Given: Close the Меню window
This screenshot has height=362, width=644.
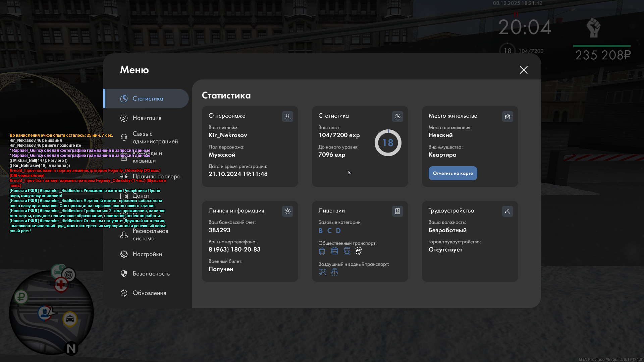Looking at the screenshot, I should coord(524,70).
